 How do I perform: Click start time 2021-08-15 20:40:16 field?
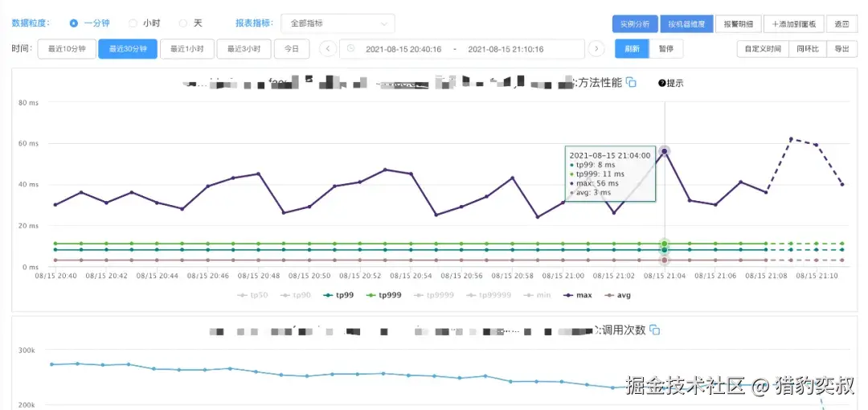tap(403, 49)
